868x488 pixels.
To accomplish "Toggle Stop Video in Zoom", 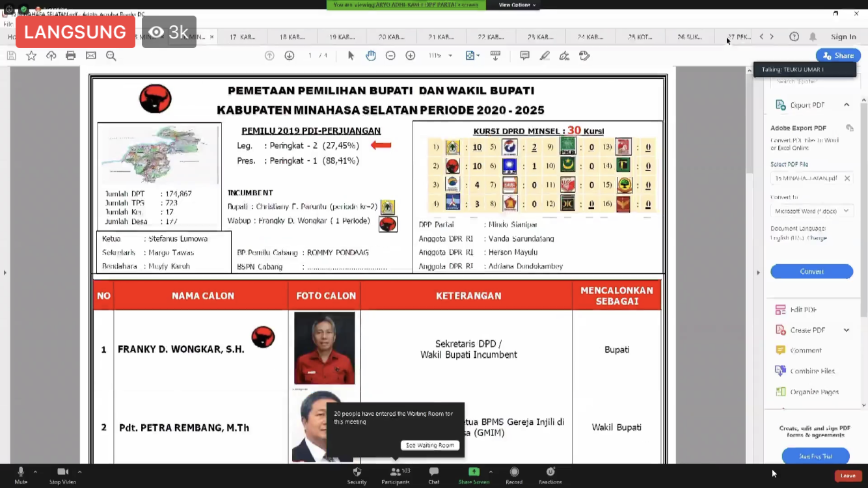I will pos(62,474).
